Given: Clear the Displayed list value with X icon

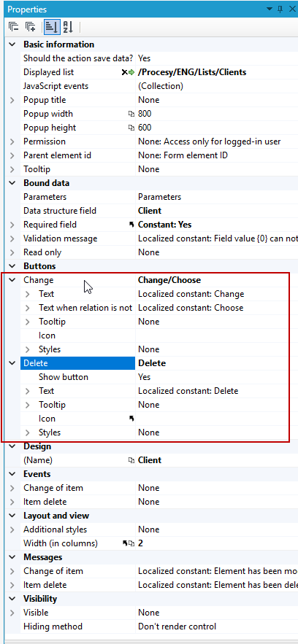Looking at the screenshot, I should [x=124, y=72].
